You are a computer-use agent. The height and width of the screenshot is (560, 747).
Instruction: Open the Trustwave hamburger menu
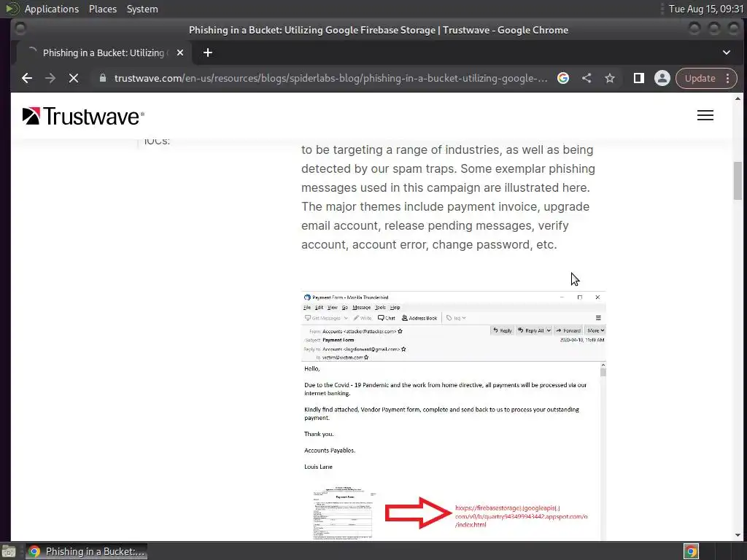(705, 115)
